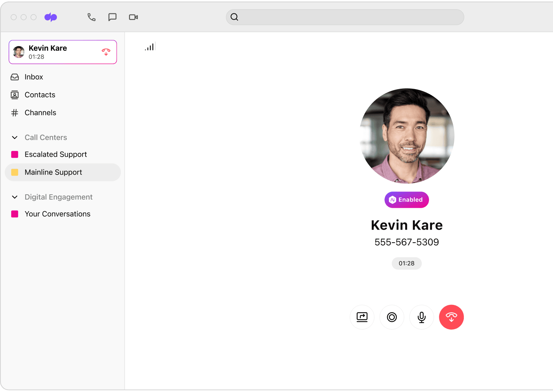Collapse the Call Centers section
This screenshot has height=392, width=553.
14,137
